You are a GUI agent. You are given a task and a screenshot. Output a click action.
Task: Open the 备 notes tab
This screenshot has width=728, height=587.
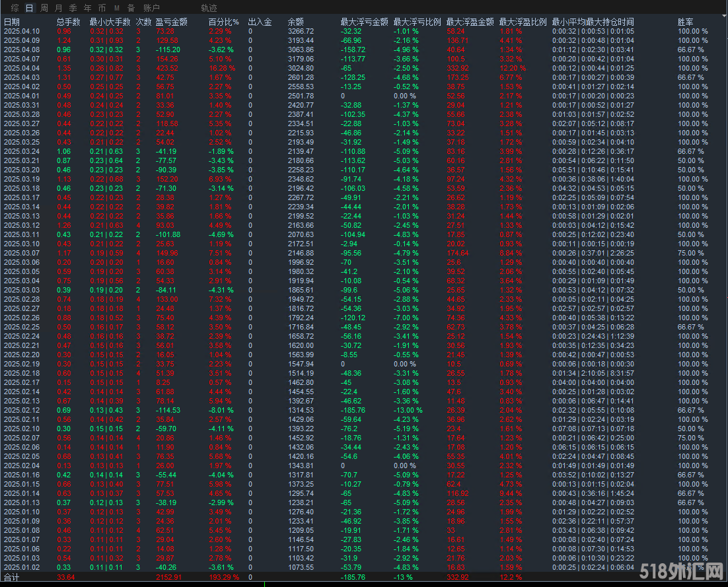point(131,8)
